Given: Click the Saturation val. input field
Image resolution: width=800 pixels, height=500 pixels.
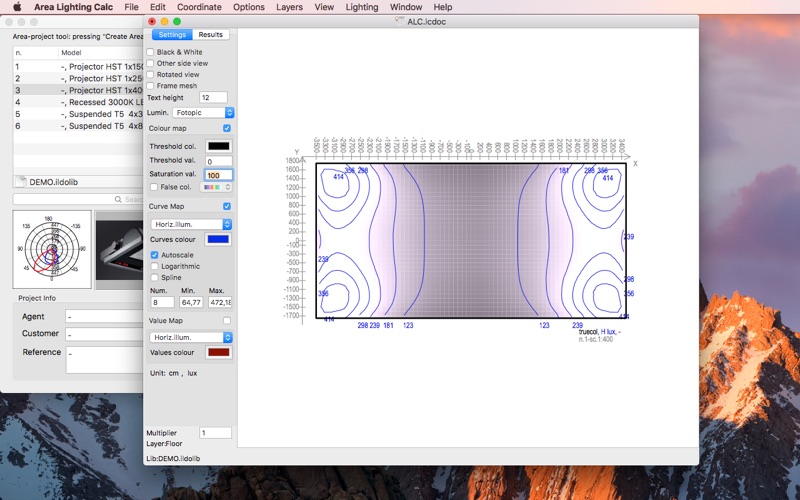Looking at the screenshot, I should coord(218,175).
